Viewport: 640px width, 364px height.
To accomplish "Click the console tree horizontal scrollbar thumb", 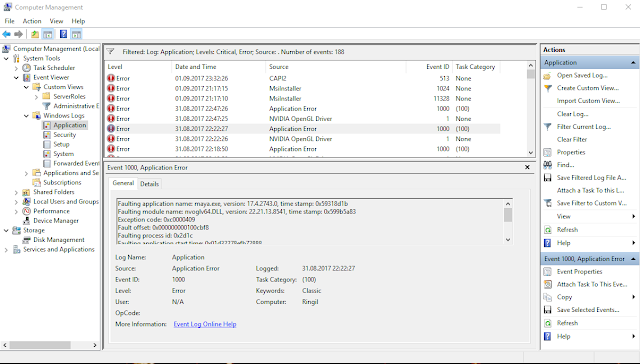I will point(40,345).
